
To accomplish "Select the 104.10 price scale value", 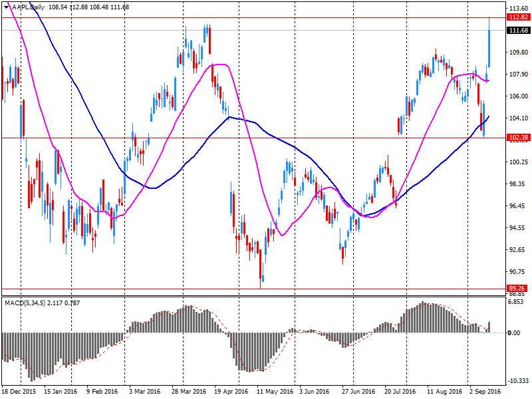I will click(x=519, y=118).
